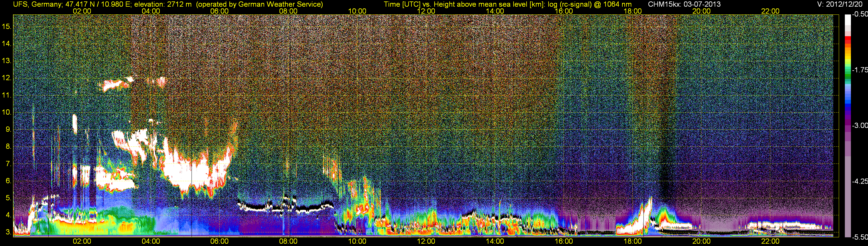Click the "18:00" label on the bottom time axis
Screen dimensions: 868x246
click(x=632, y=241)
